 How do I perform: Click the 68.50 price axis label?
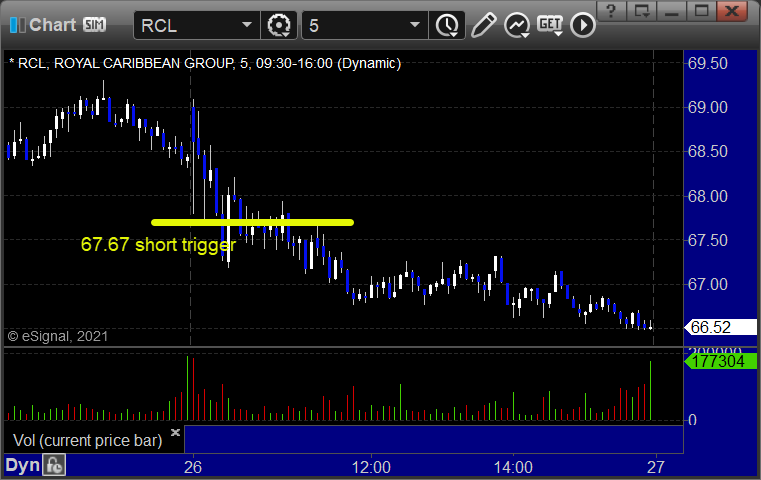pyautogui.click(x=708, y=151)
